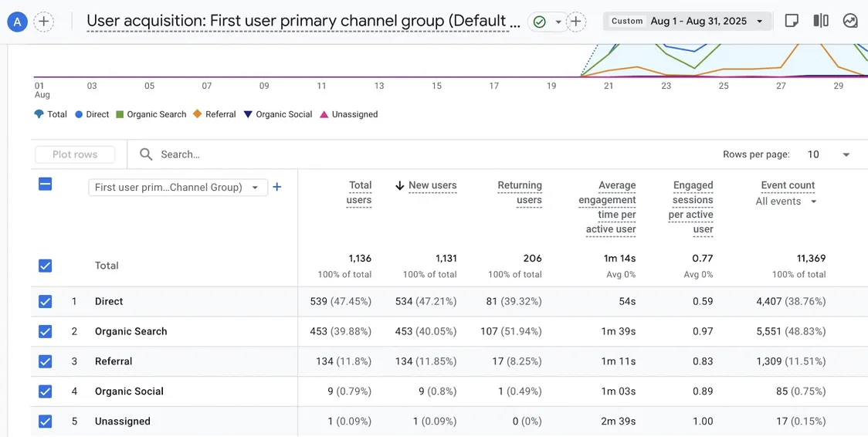Uncheck the Unassigned row checkbox
The image size is (868, 437).
pos(46,421)
